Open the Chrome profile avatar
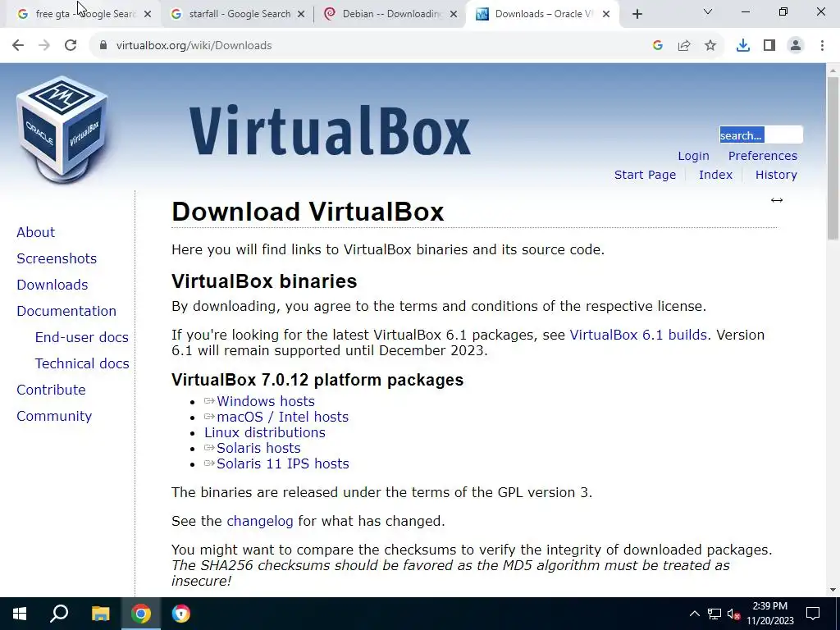Image resolution: width=840 pixels, height=630 pixels. pyautogui.click(x=796, y=46)
